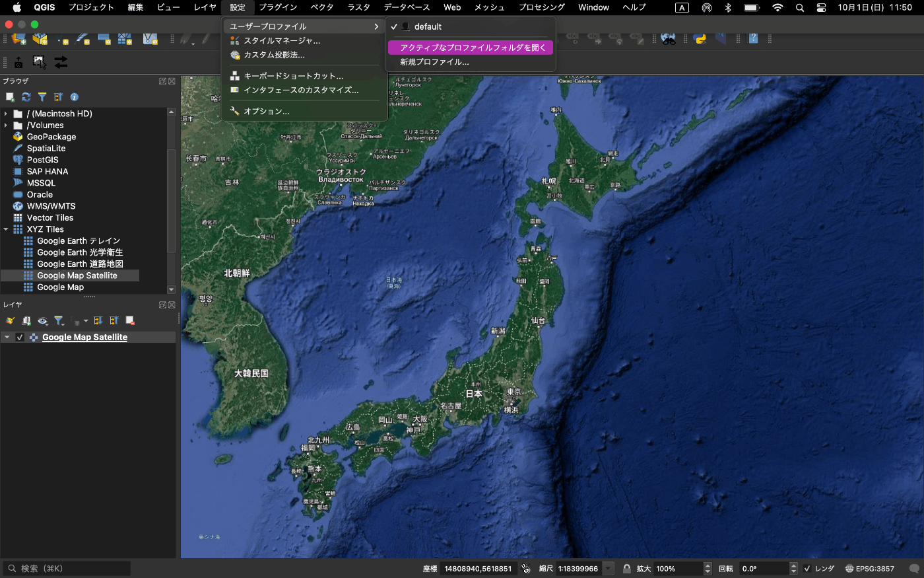Image resolution: width=924 pixels, height=578 pixels.
Task: Select Google Earth テレイン in Browser
Action: click(79, 241)
